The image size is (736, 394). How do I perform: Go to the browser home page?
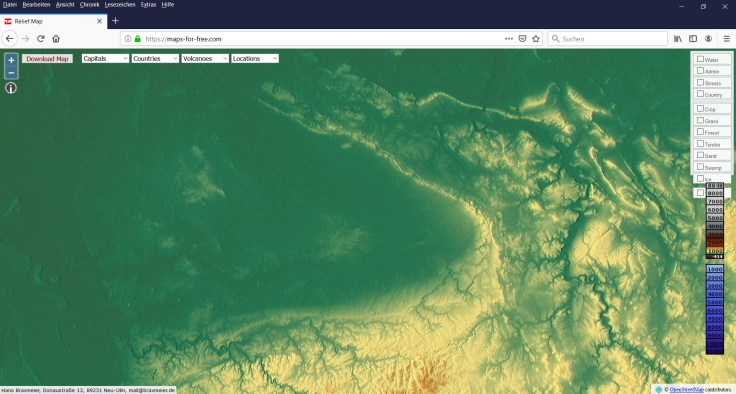pyautogui.click(x=56, y=39)
